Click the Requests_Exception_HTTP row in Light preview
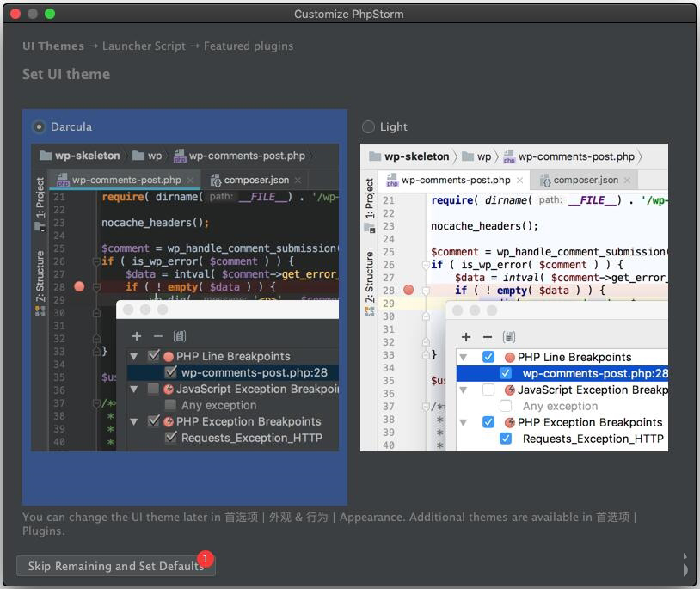 coord(562,439)
